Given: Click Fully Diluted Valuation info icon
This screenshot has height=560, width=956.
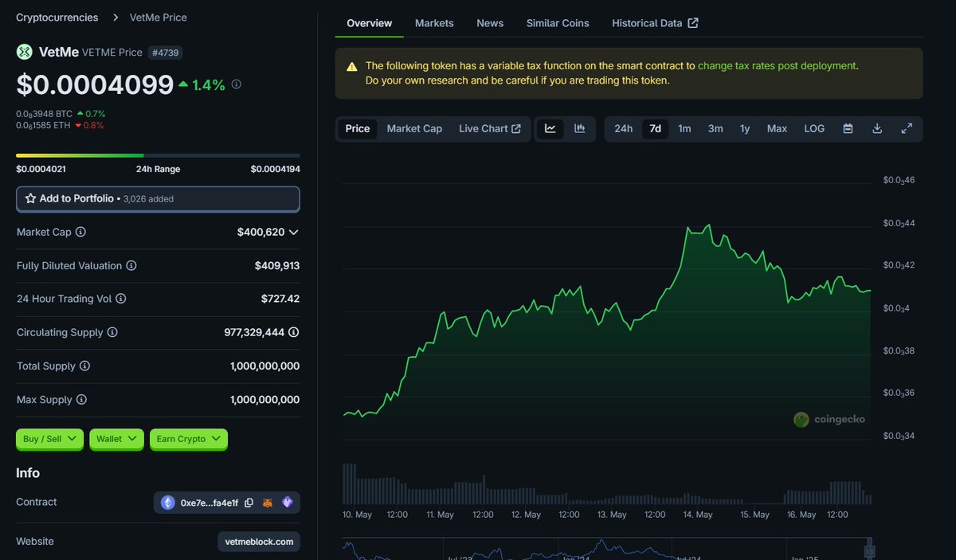Looking at the screenshot, I should (x=131, y=265).
